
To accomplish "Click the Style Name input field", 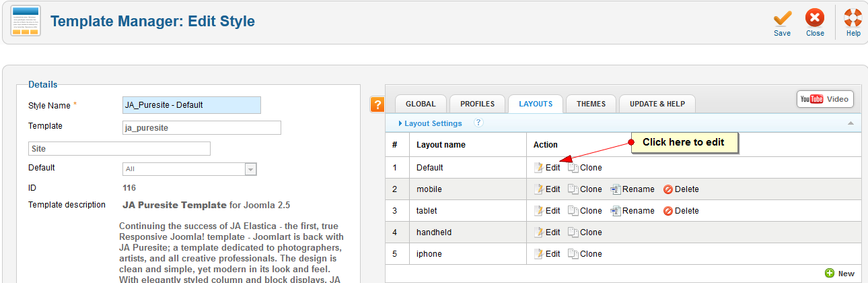I will pos(192,105).
